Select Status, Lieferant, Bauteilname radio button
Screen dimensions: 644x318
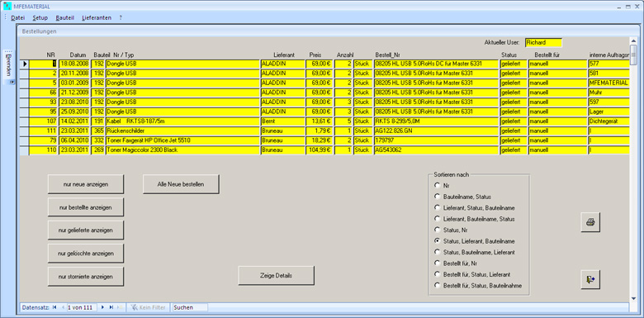(437, 240)
